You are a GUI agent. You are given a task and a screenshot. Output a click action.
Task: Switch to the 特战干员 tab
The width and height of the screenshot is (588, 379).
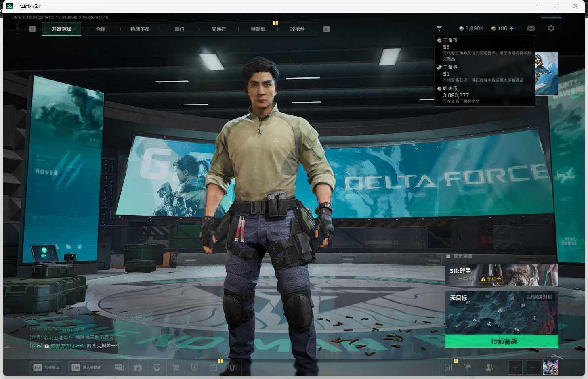pyautogui.click(x=140, y=29)
